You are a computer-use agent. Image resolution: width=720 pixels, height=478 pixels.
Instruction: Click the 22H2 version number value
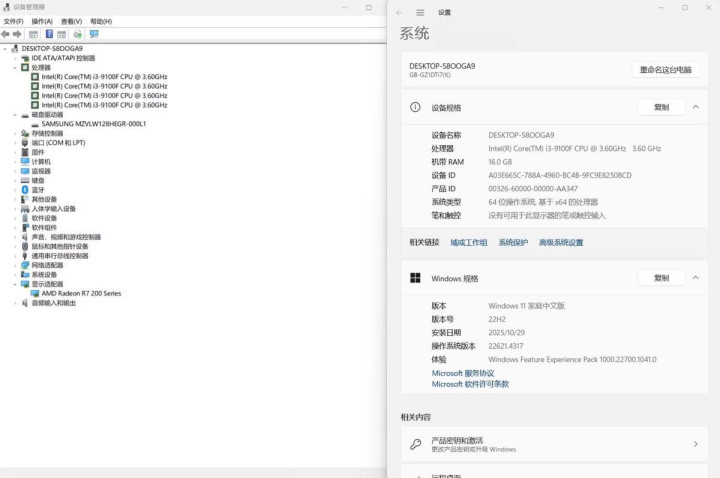(497, 319)
